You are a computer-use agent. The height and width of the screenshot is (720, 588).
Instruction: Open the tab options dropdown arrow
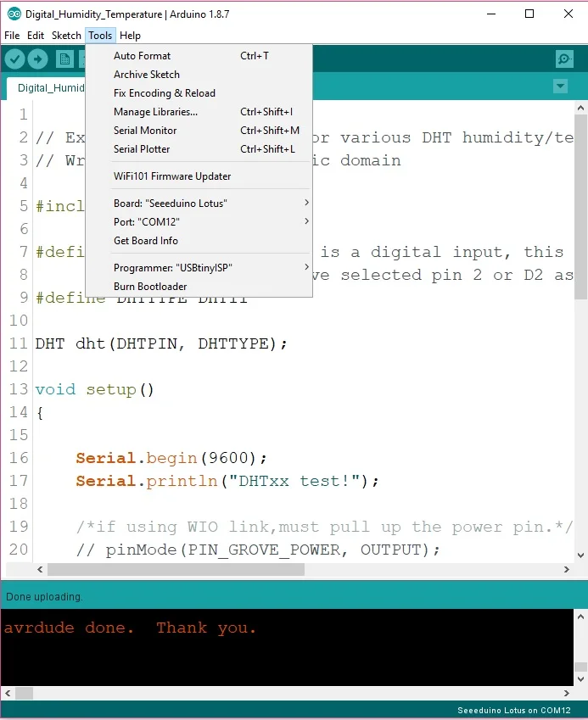pyautogui.click(x=560, y=86)
